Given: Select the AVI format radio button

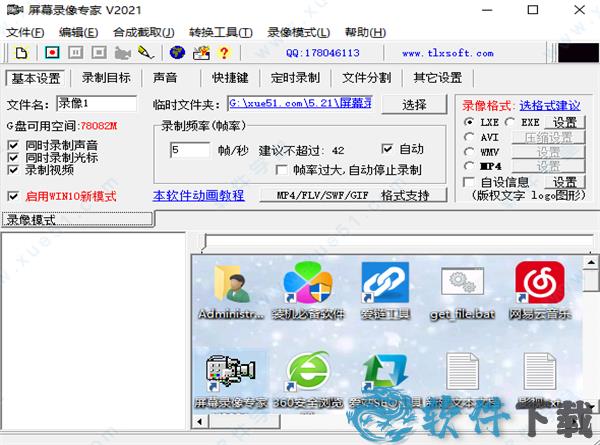Looking at the screenshot, I should 469,137.
